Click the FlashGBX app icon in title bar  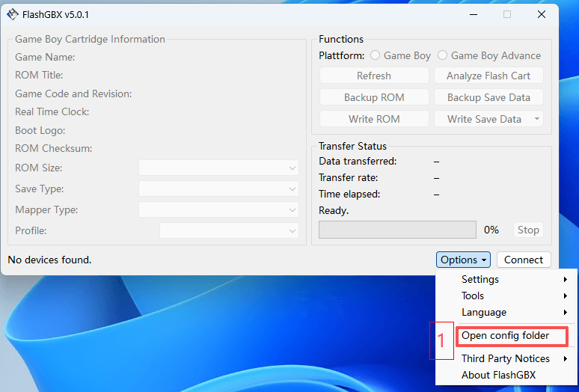(x=13, y=14)
